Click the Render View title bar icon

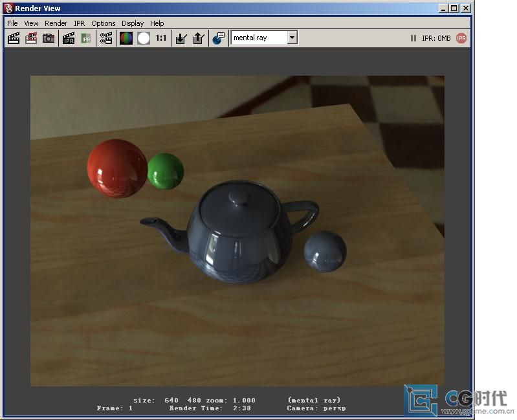click(8, 8)
